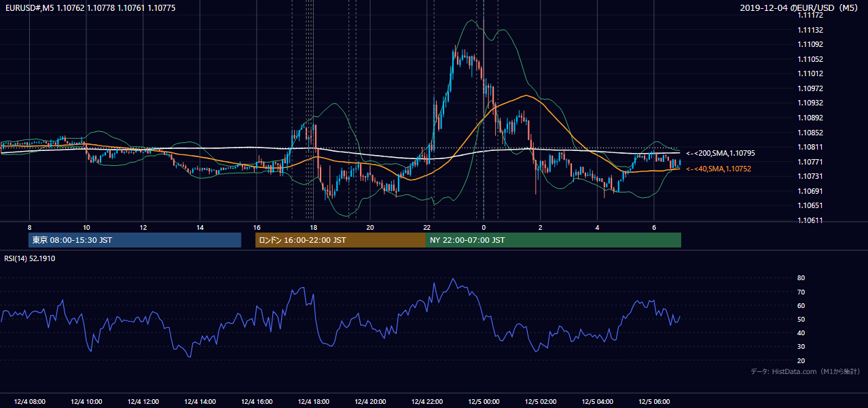
Task: Click price axis value 1.10811
Action: pyautogui.click(x=810, y=148)
